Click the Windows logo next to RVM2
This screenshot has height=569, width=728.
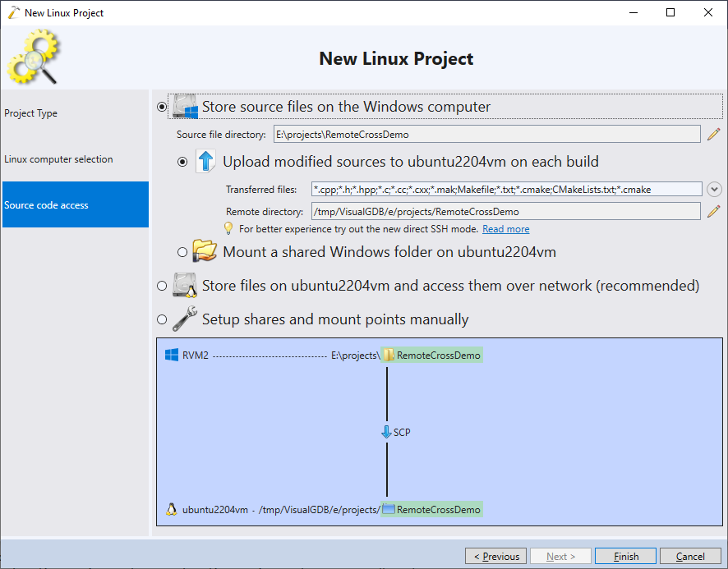[172, 355]
